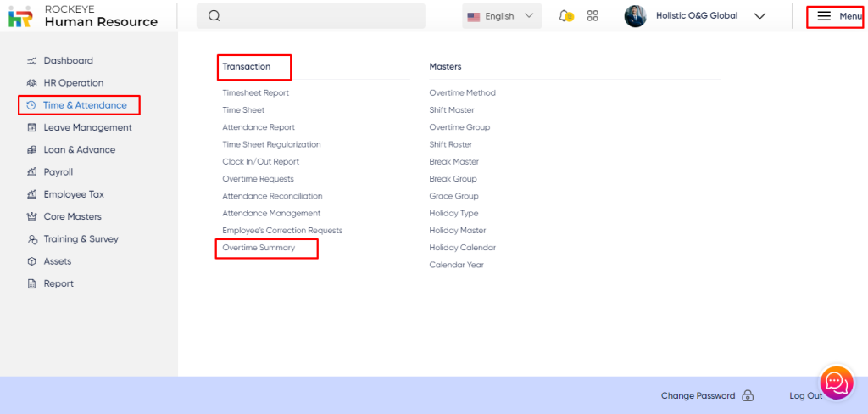Go to Shift Master
The image size is (868, 414).
pos(452,110)
